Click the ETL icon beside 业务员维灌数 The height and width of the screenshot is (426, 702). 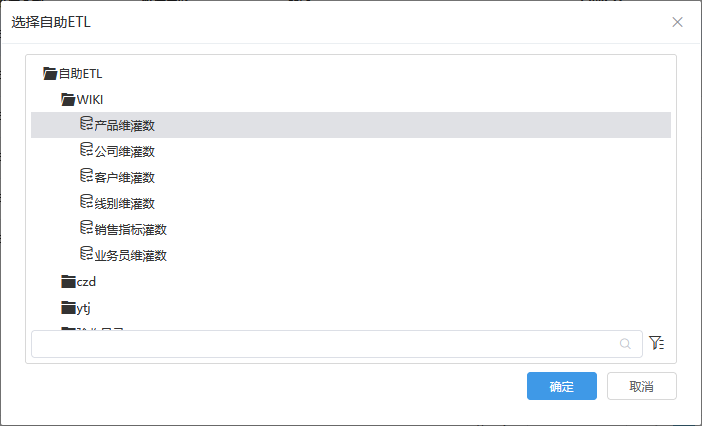pos(86,253)
